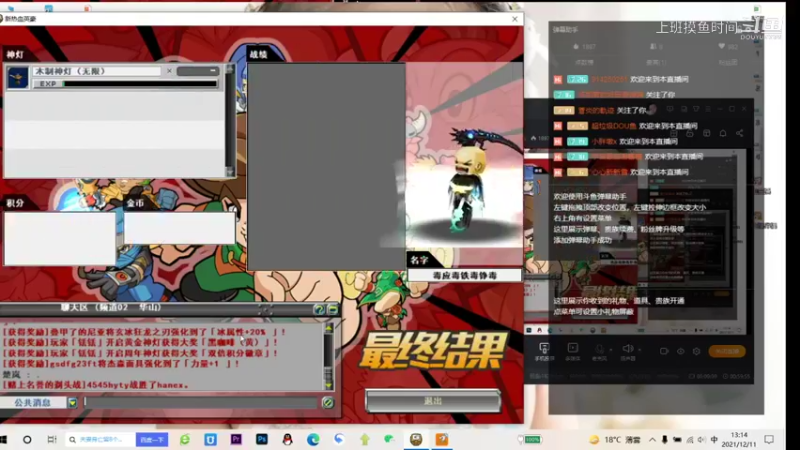The width and height of the screenshot is (800, 450).
Task: Open the 公共消息 channel dropdown arrow
Action: pos(72,403)
